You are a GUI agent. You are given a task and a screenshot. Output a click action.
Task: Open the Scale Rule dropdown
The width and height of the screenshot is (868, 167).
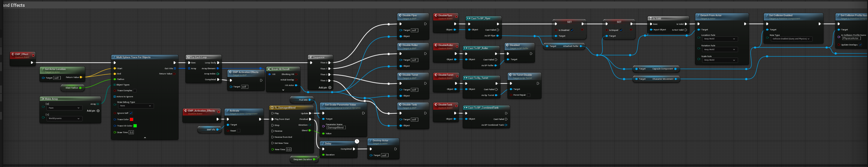pos(720,60)
